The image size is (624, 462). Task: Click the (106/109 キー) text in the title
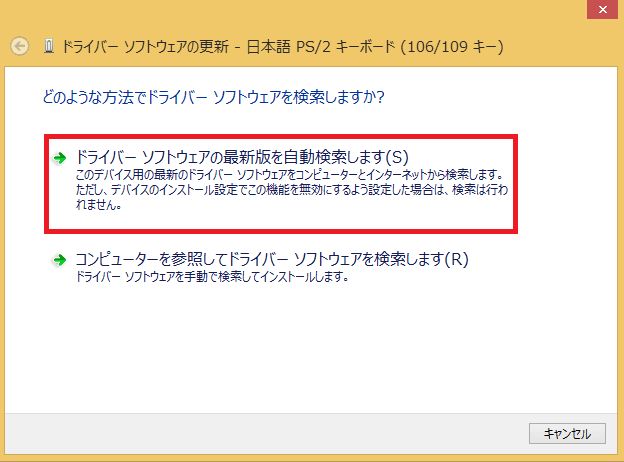452,47
